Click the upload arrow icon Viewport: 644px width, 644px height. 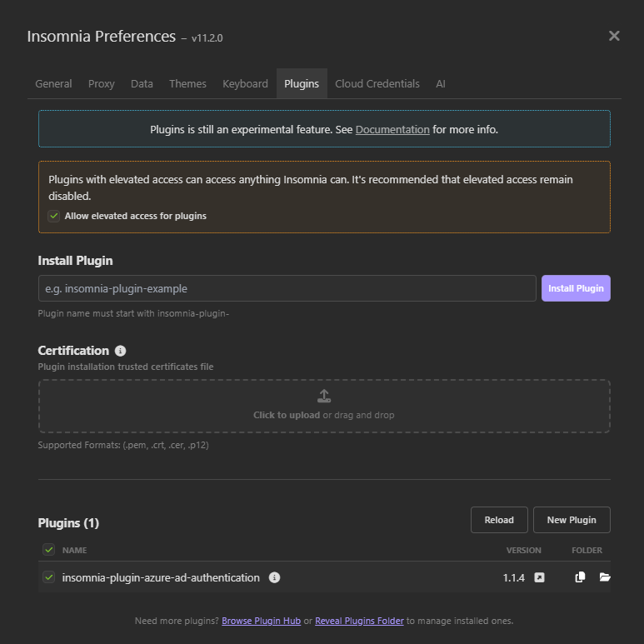point(324,396)
